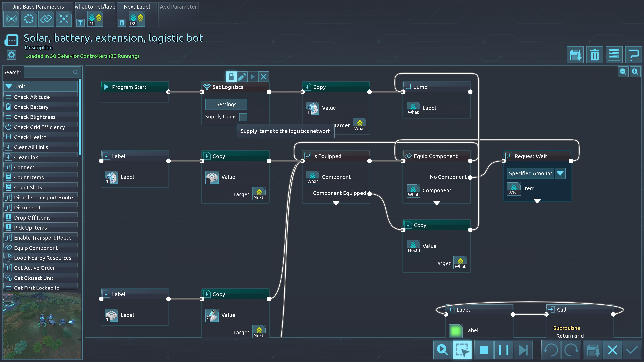This screenshot has width=644, height=362.
Task: Click the lock icon above Set Logistics
Action: point(231,77)
